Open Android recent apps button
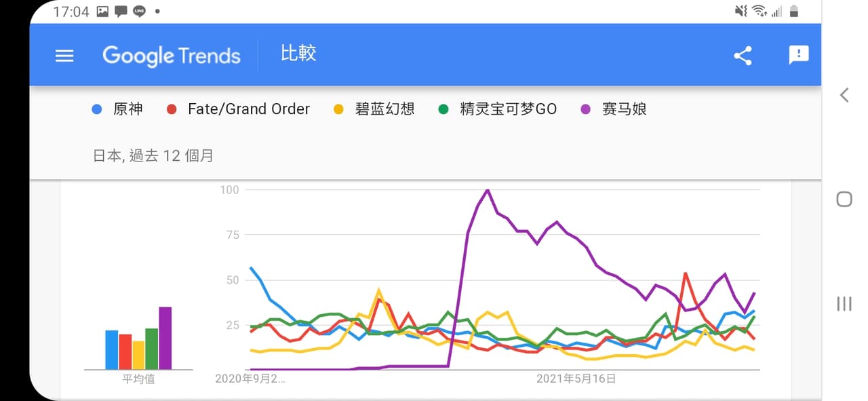 (844, 303)
